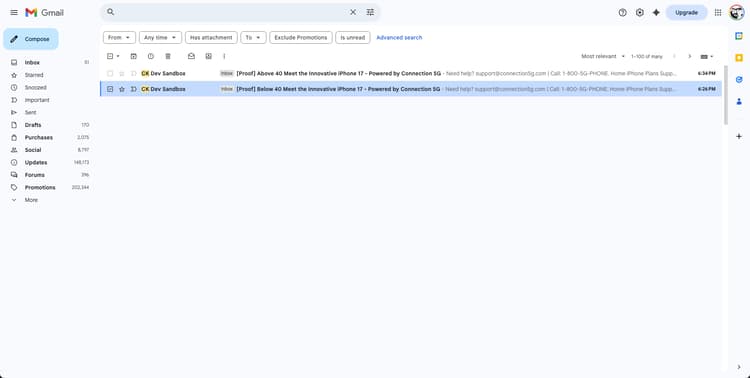Open the Gemini sparkle icon

coord(656,12)
